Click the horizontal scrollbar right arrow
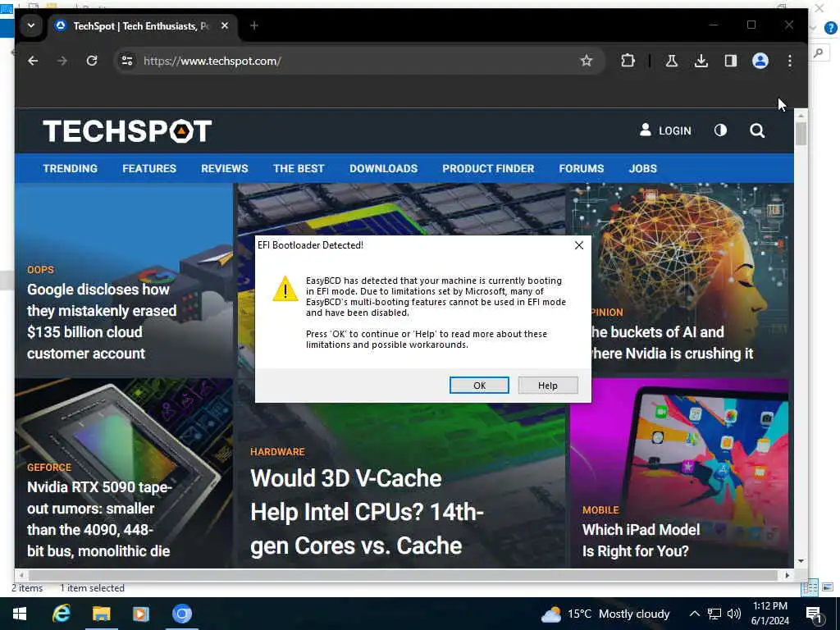Image resolution: width=840 pixels, height=630 pixels. pyautogui.click(x=787, y=575)
